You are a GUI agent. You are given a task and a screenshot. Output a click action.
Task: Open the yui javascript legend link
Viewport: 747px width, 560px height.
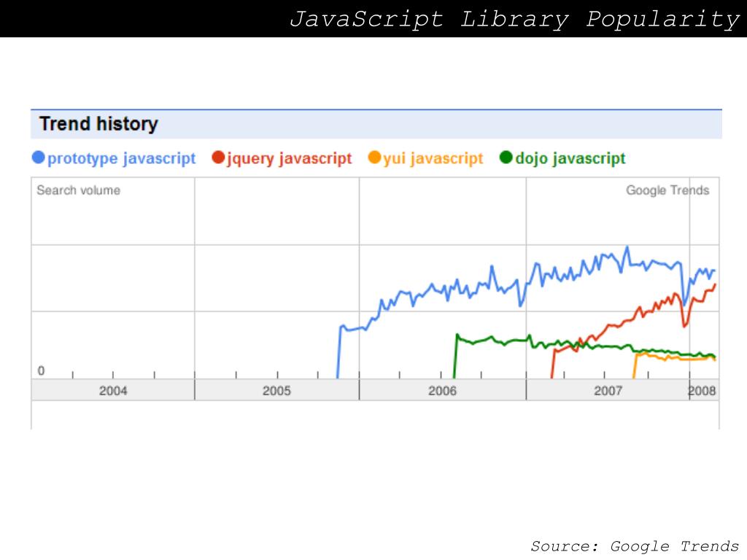coord(433,158)
